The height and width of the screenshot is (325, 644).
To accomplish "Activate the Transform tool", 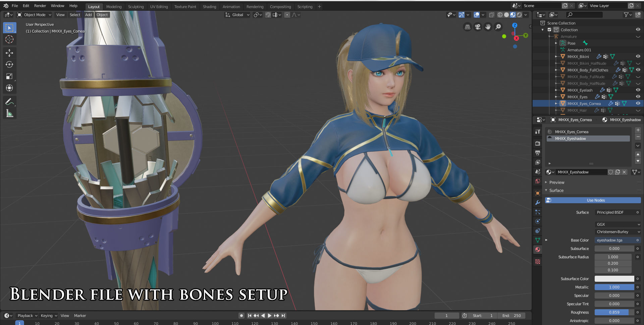I will 9,88.
